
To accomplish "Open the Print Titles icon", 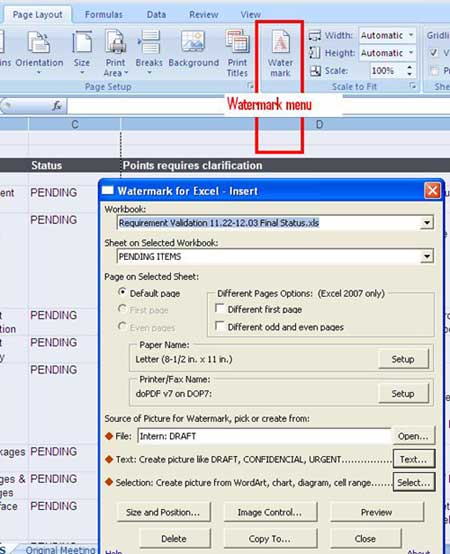I will tap(237, 42).
